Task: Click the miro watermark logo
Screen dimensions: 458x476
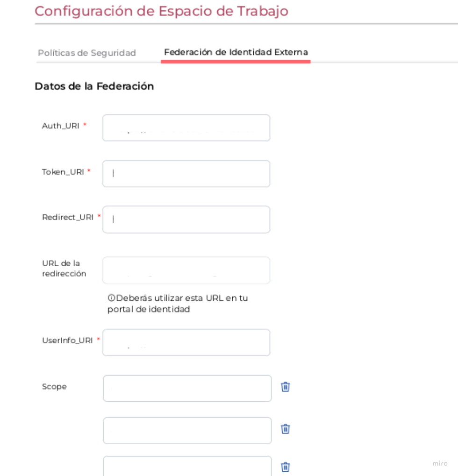Action: (x=440, y=463)
